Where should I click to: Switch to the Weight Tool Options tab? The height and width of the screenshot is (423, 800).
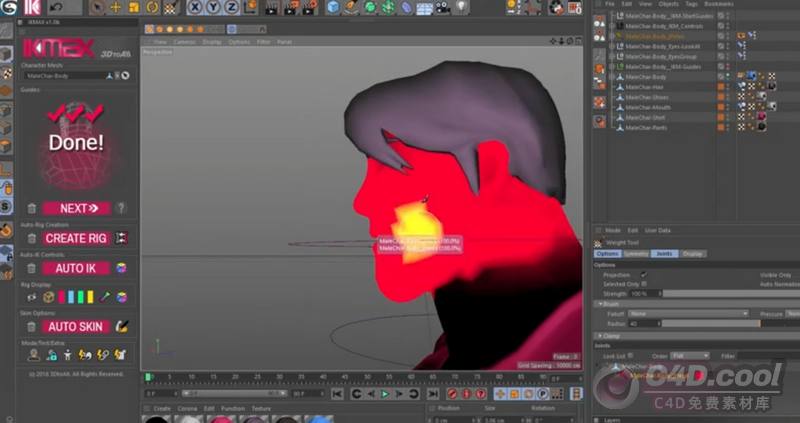coord(607,254)
